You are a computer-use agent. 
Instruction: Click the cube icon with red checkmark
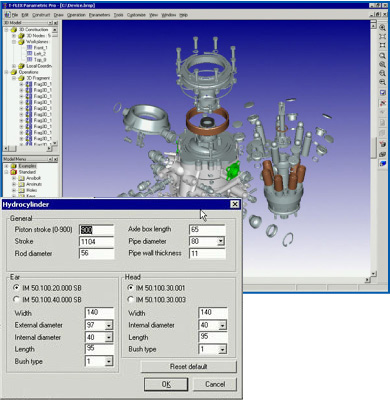[x=382, y=144]
